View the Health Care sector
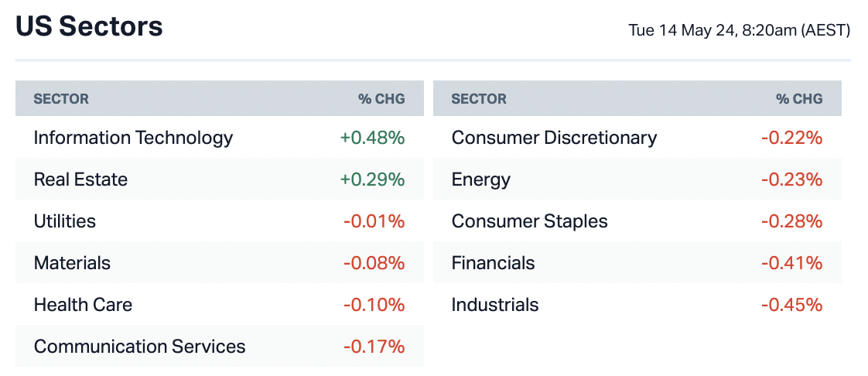Screen dimensions: 868x376 point(83,305)
